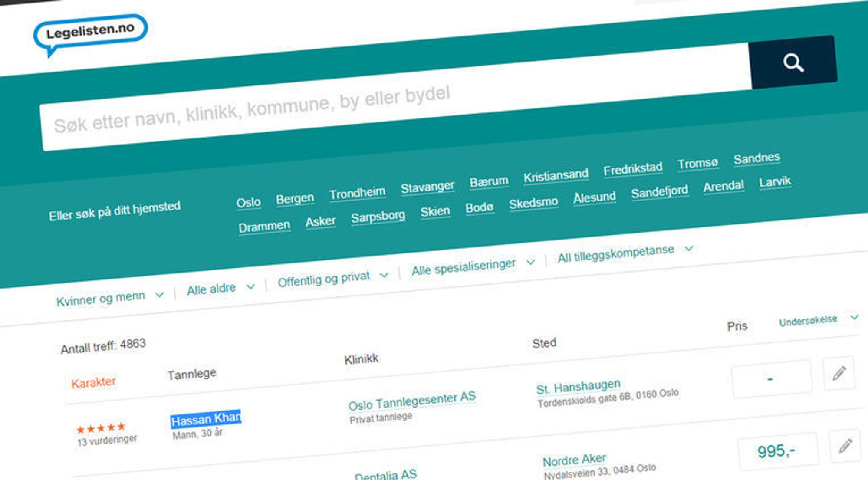Select the Oslo location link
Image resolution: width=868 pixels, height=480 pixels.
point(248,202)
